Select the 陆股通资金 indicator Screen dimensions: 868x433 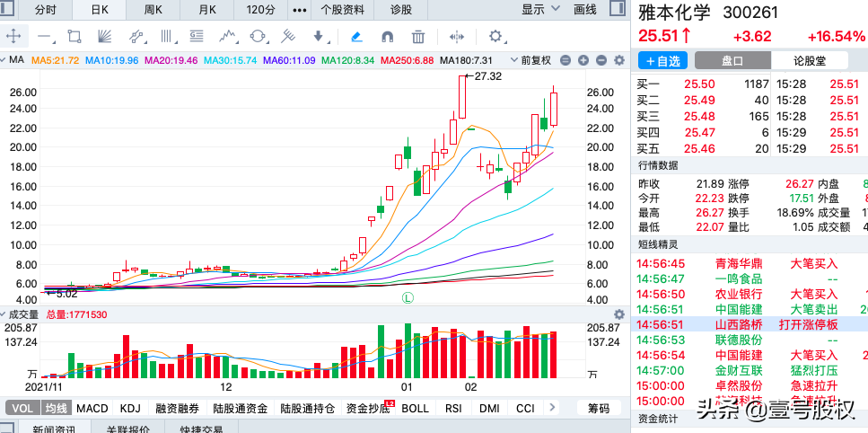[x=241, y=409]
